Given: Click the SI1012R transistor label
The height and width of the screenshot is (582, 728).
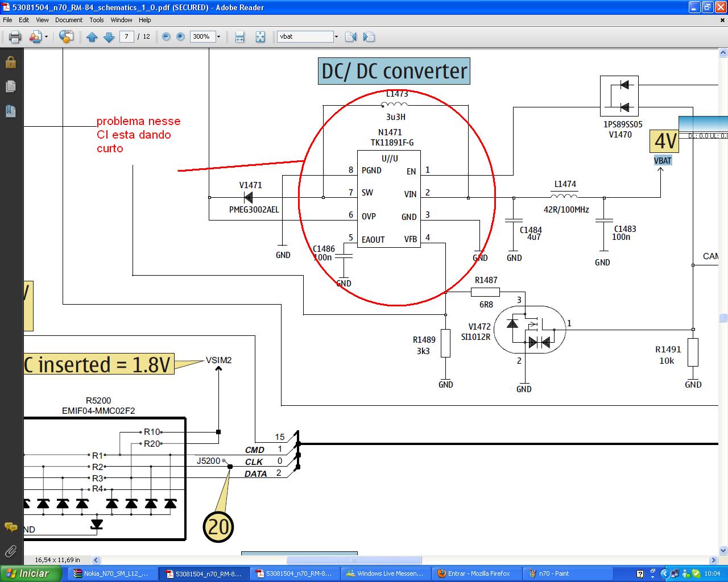Looking at the screenshot, I should click(x=475, y=336).
